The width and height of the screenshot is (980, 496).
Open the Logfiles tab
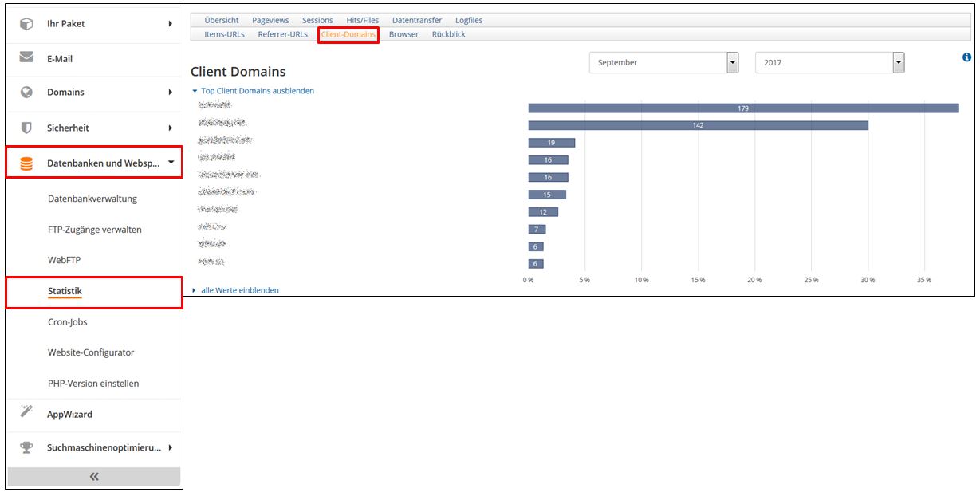tap(469, 20)
